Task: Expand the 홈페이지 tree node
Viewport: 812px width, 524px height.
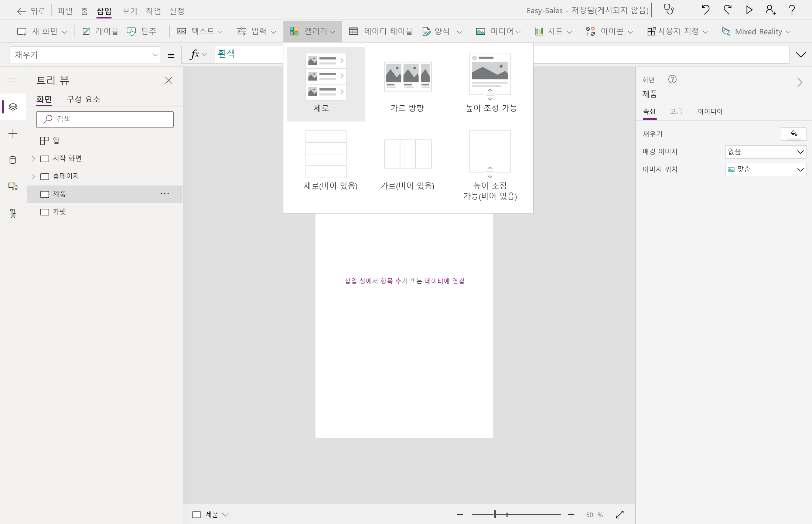Action: click(x=33, y=176)
